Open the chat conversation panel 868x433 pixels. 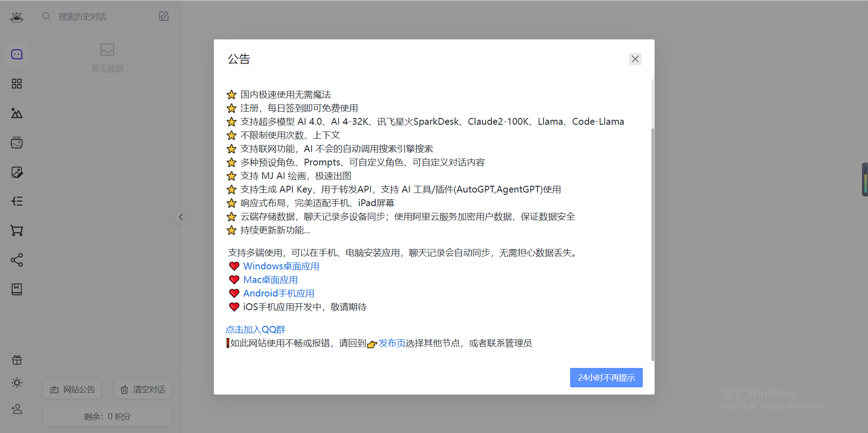16,54
